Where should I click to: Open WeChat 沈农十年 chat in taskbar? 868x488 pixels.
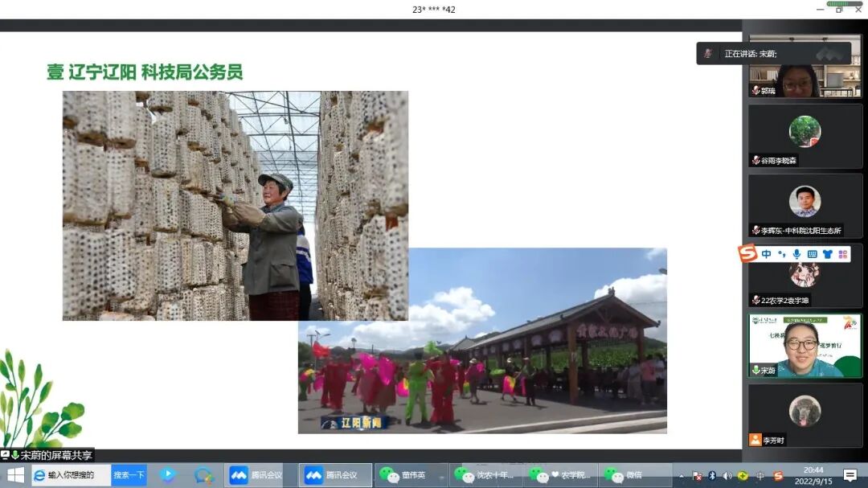[x=485, y=475]
